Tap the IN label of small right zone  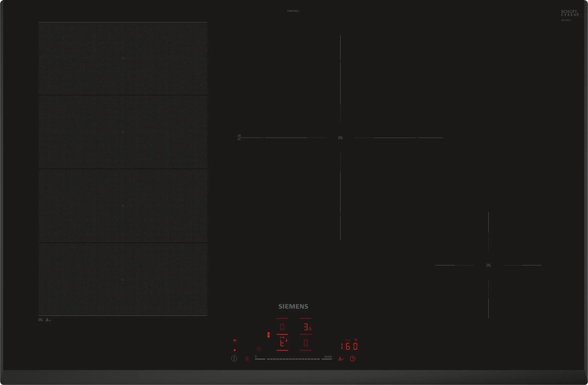488,265
